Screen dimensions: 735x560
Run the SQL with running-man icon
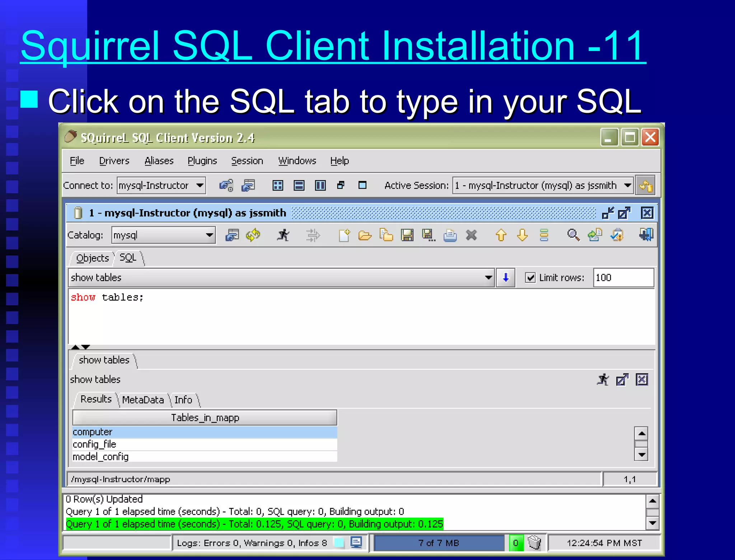point(283,235)
